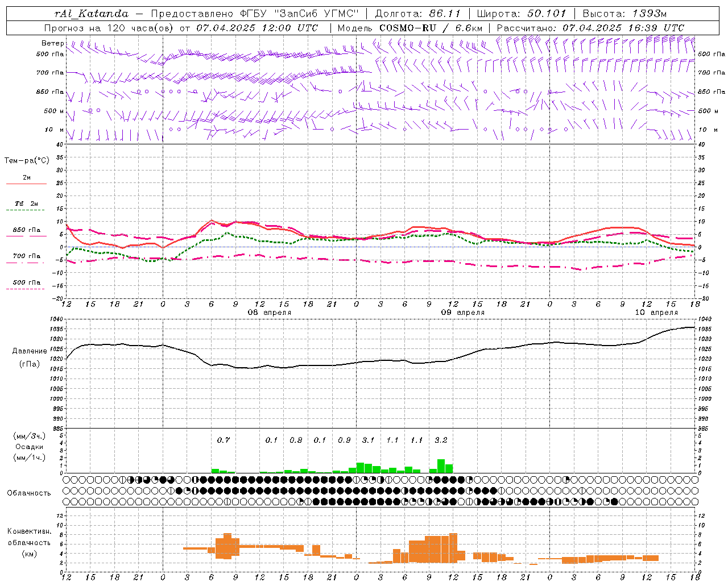Click the 08 апреля date label
Viewport: 728px width, 582px height.
pyautogui.click(x=269, y=313)
